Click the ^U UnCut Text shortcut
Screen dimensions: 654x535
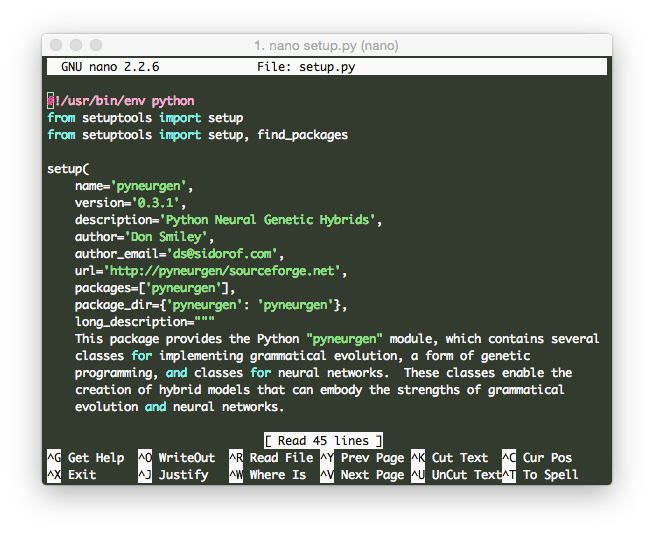(456, 475)
